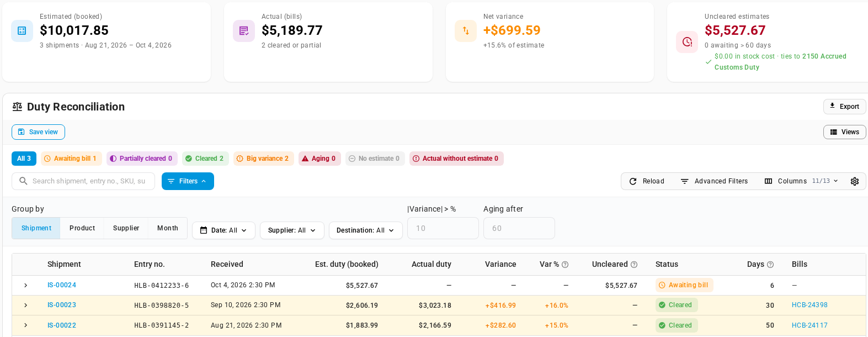Focus the search shipment input field
This screenshot has height=337, width=868.
click(83, 181)
